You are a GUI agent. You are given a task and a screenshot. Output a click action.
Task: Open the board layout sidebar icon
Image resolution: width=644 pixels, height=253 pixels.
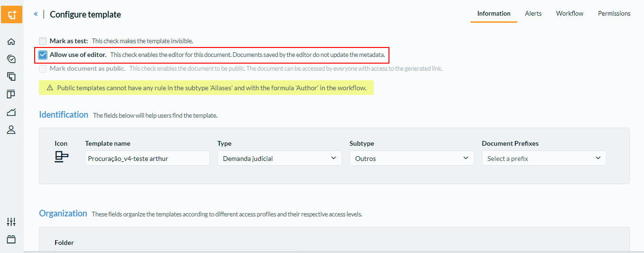[11, 94]
